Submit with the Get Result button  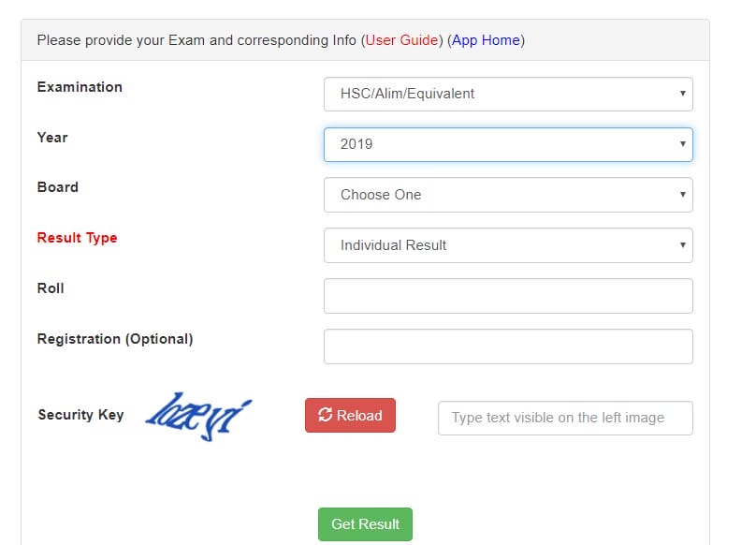tap(365, 524)
